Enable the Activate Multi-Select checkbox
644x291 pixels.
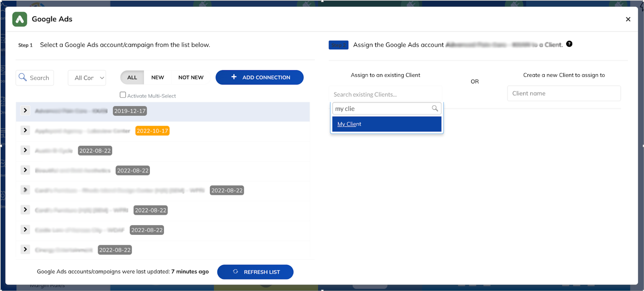123,95
